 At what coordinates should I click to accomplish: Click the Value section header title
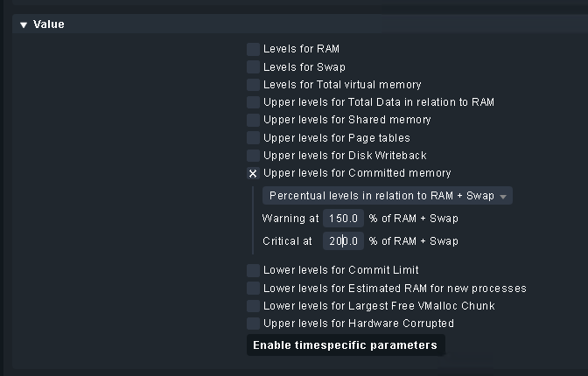(x=49, y=24)
